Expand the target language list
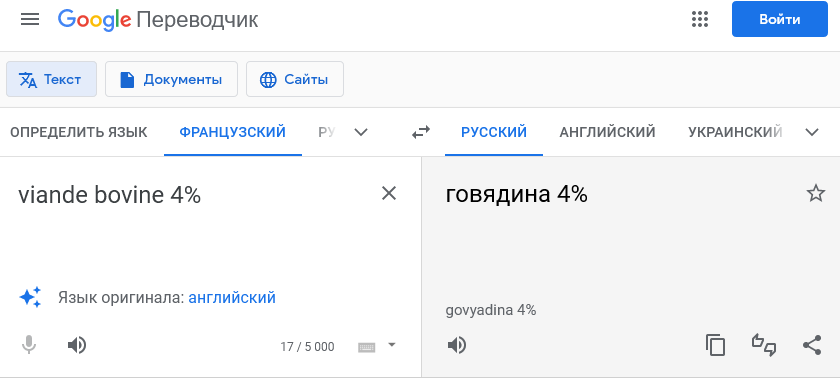Screen dimensions: 840x378 812,132
